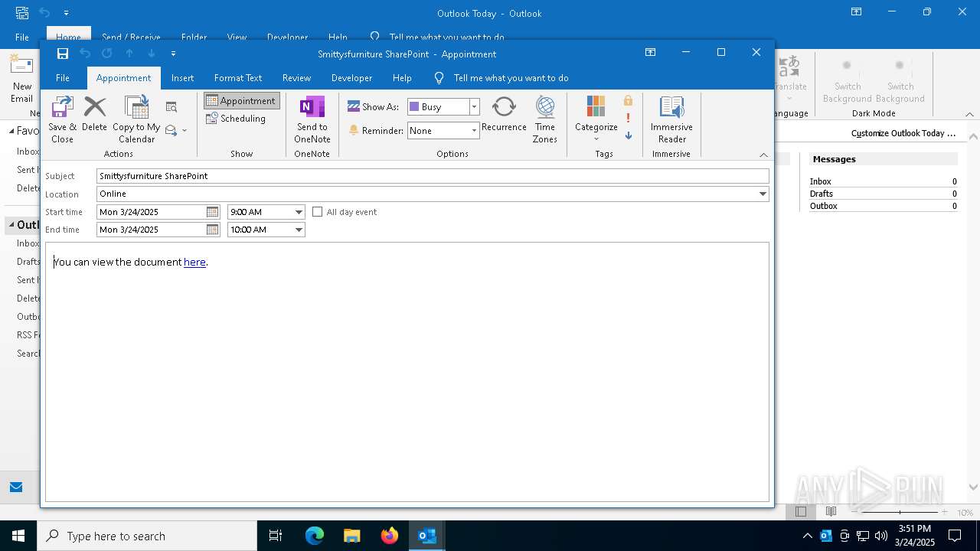Open the Developer tab in the appointment window
Screen dimensions: 980x551
(351, 78)
